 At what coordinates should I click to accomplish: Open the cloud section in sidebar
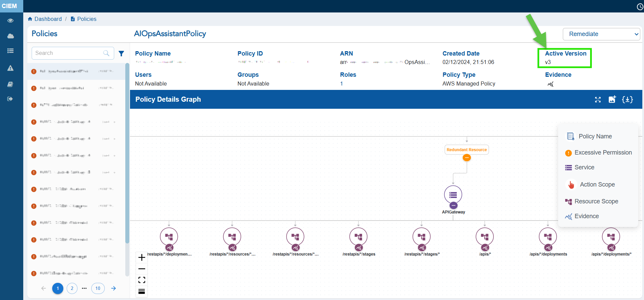click(x=10, y=36)
